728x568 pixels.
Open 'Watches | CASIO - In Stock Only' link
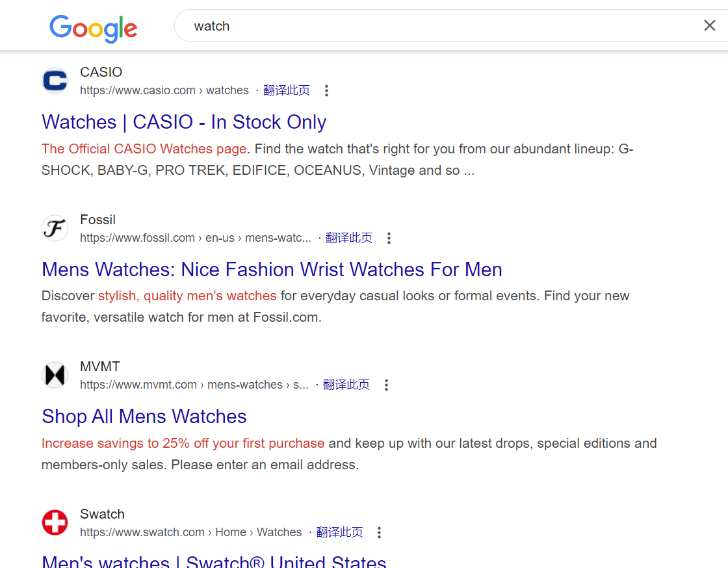click(x=184, y=122)
